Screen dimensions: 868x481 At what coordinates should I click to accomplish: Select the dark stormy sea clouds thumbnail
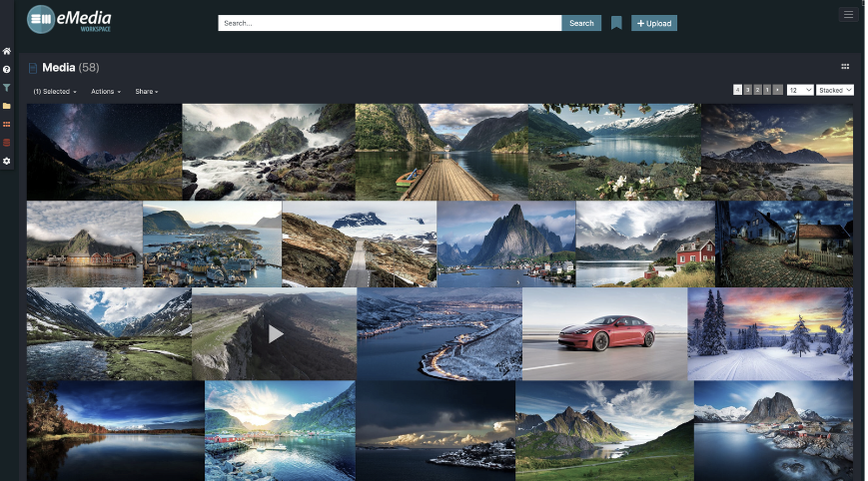pos(435,431)
